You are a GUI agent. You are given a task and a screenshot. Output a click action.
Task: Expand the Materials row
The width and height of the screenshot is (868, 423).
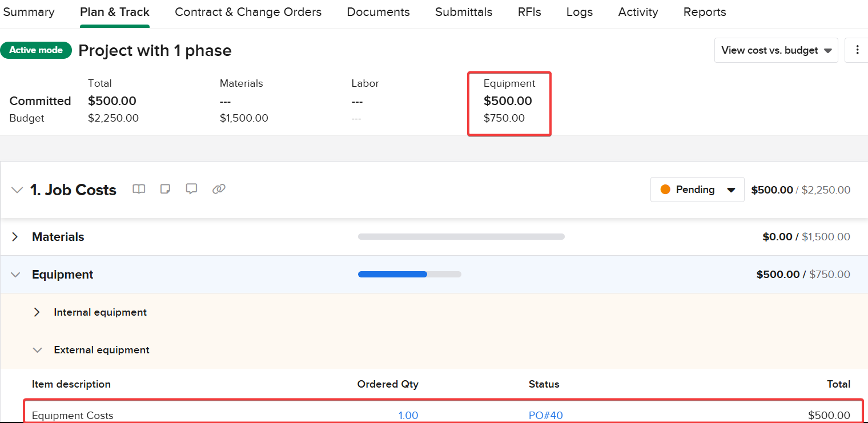point(15,237)
